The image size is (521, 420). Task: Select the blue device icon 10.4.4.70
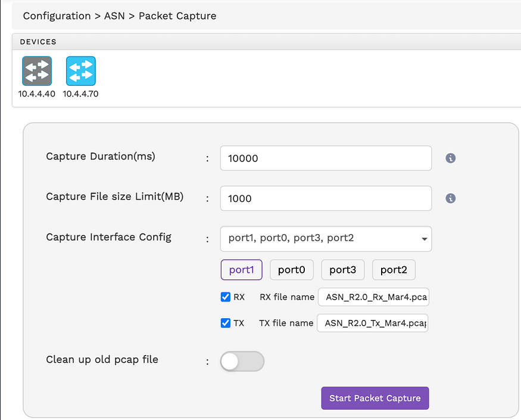click(81, 71)
